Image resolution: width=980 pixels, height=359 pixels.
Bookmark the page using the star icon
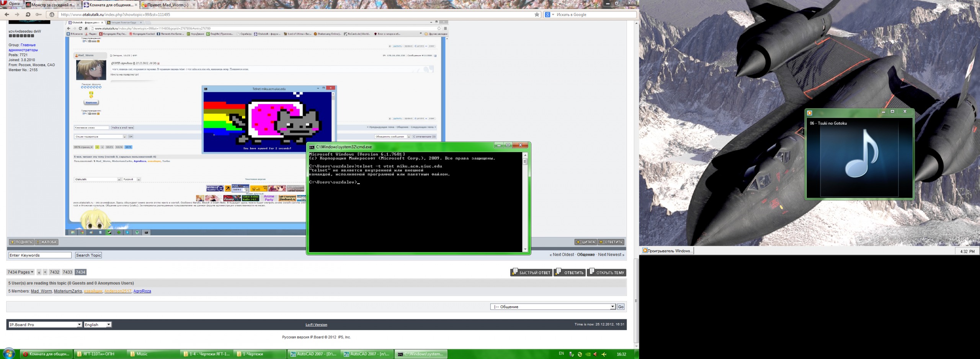(537, 15)
